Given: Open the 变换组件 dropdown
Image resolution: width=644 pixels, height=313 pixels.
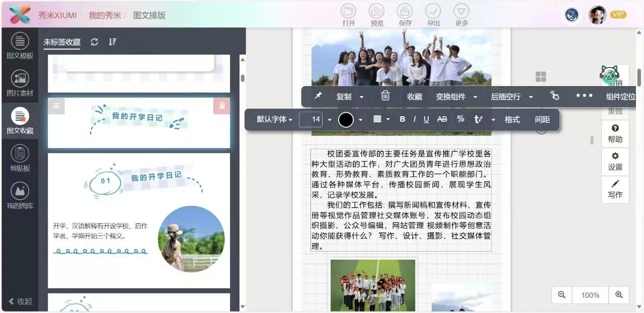Looking at the screenshot, I should [x=456, y=97].
